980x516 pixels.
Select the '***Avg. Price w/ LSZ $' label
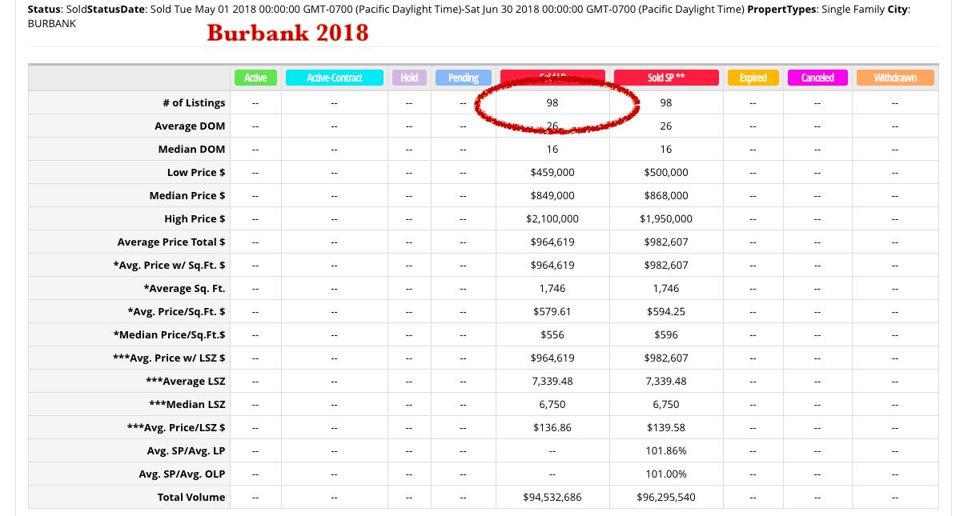tap(169, 358)
